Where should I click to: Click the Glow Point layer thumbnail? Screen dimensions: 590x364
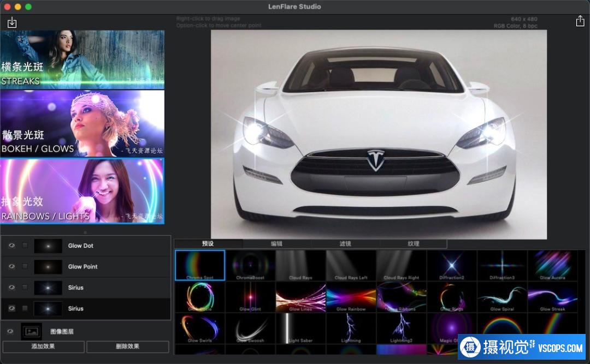48,267
